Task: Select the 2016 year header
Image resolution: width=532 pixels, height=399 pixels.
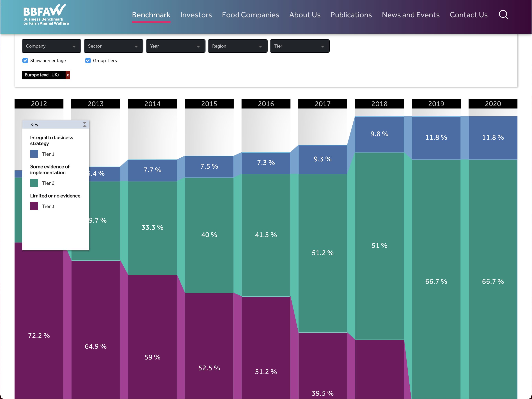Action: [x=266, y=104]
